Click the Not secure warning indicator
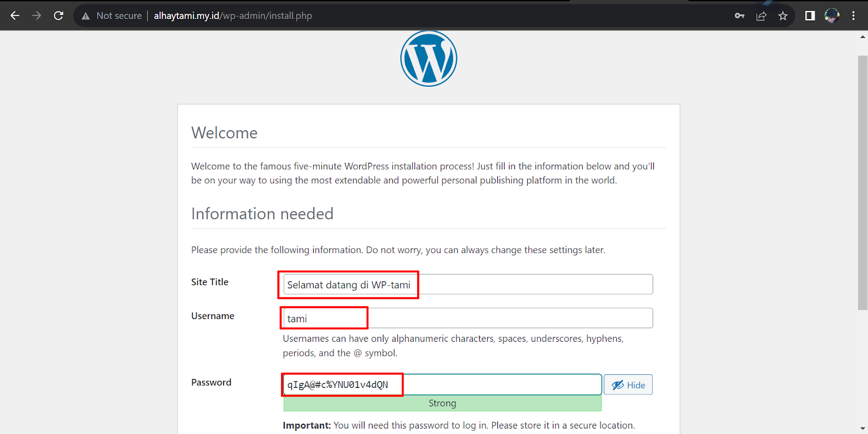This screenshot has width=868, height=434. (112, 16)
